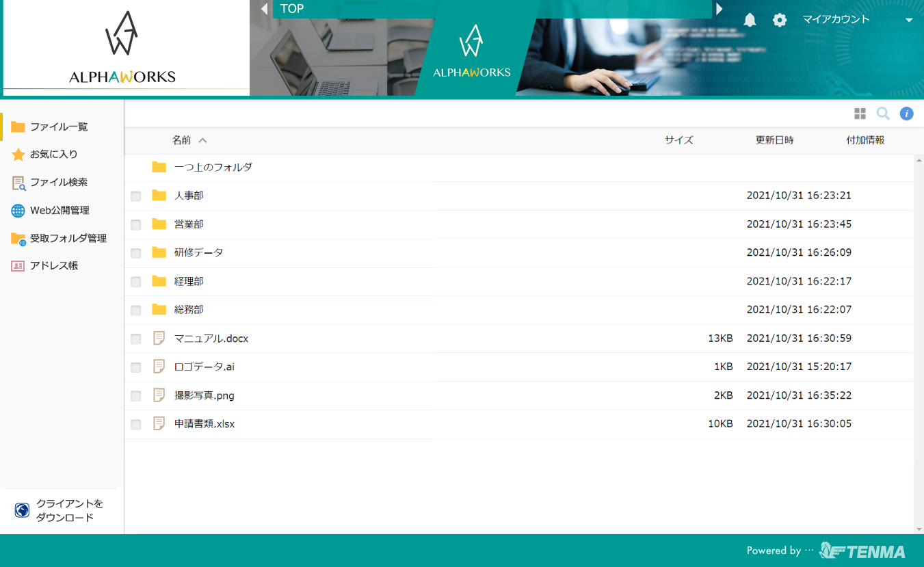Screen dimensions: 924x567
Task: Go up via 一つ上のフォルダ
Action: click(213, 167)
